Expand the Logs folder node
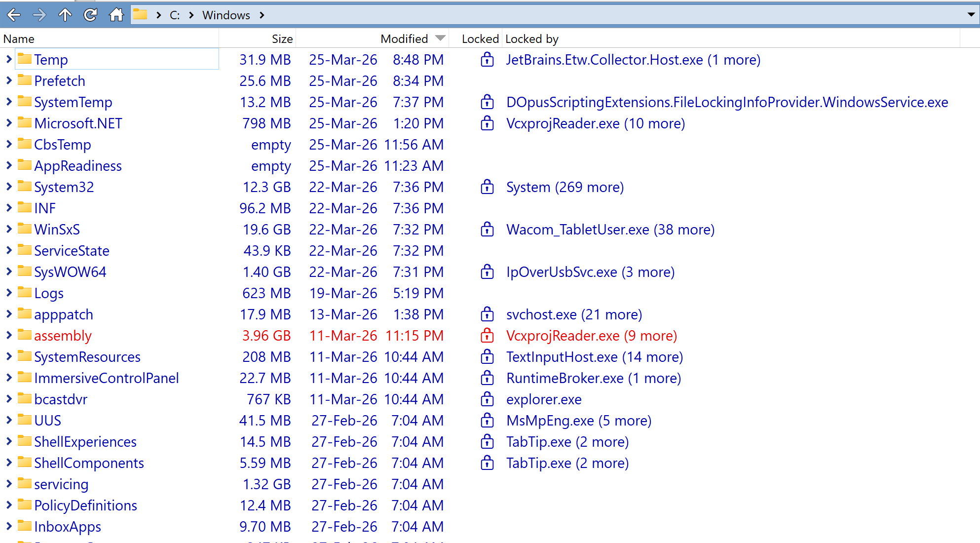The image size is (980, 543). tap(9, 293)
